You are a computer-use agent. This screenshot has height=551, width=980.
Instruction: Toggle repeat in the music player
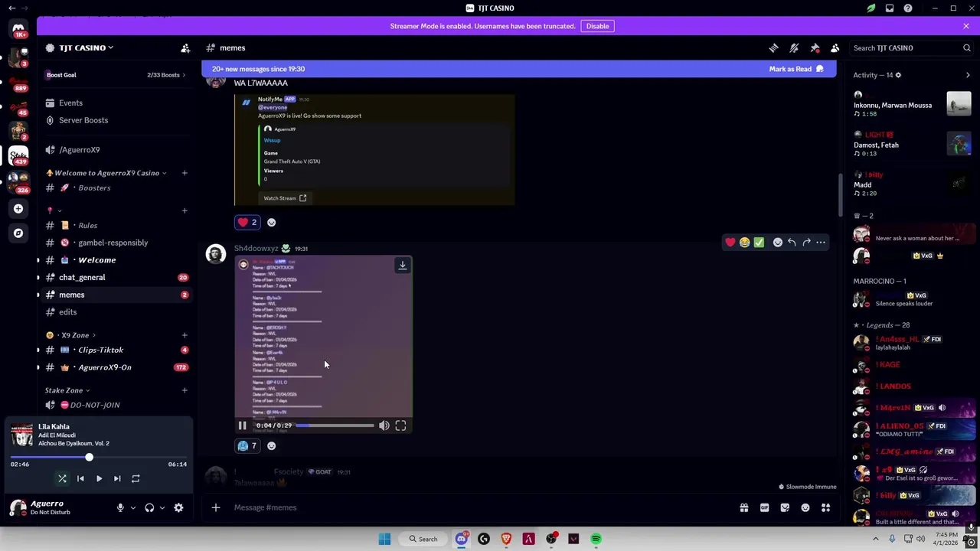[x=136, y=479]
